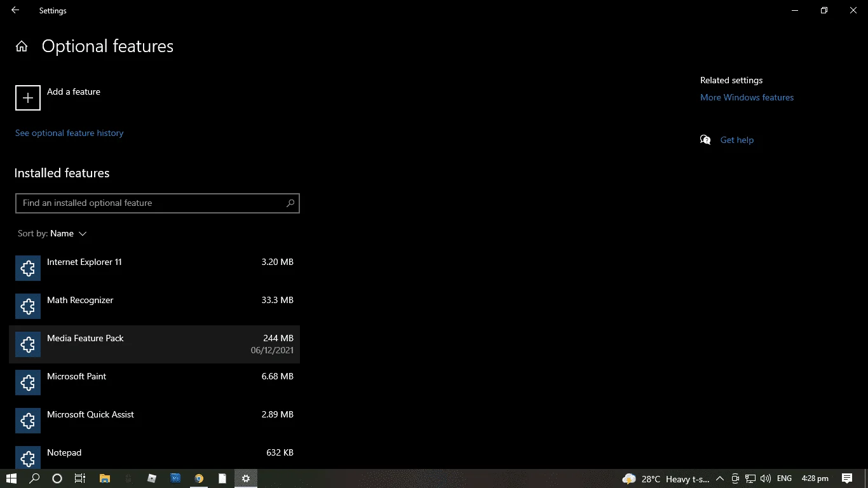Open the white document app on the taskbar
The image size is (868, 488).
click(222, 478)
